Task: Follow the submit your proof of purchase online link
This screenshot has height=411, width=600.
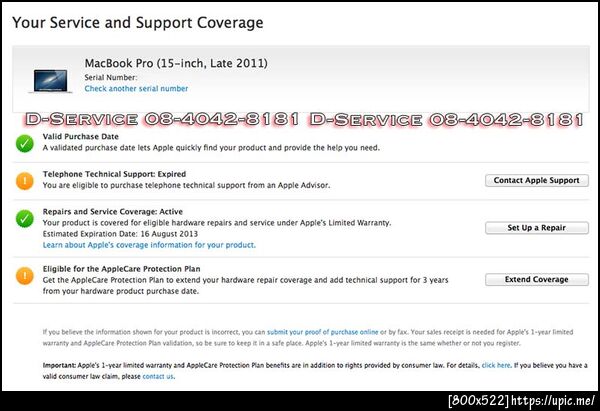Action: coord(322,332)
